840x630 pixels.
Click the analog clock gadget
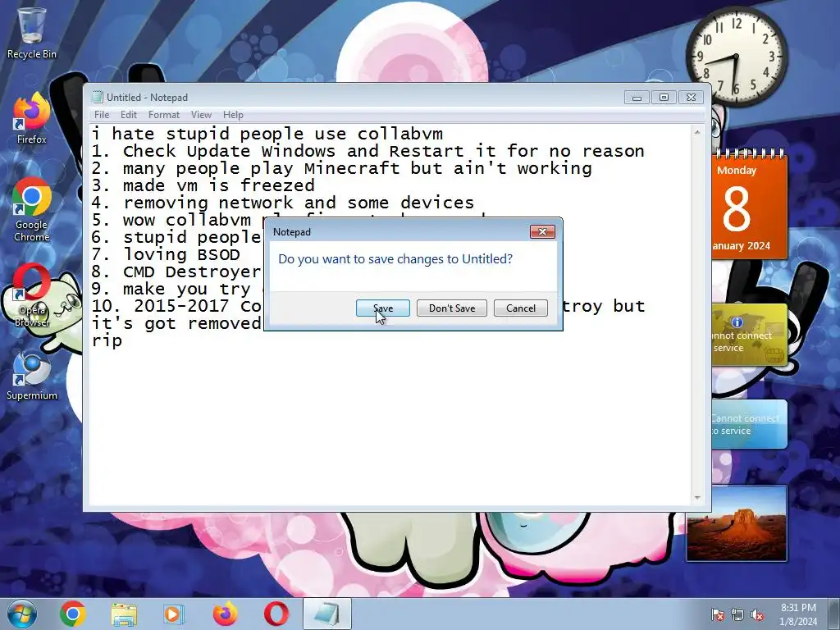click(x=736, y=57)
